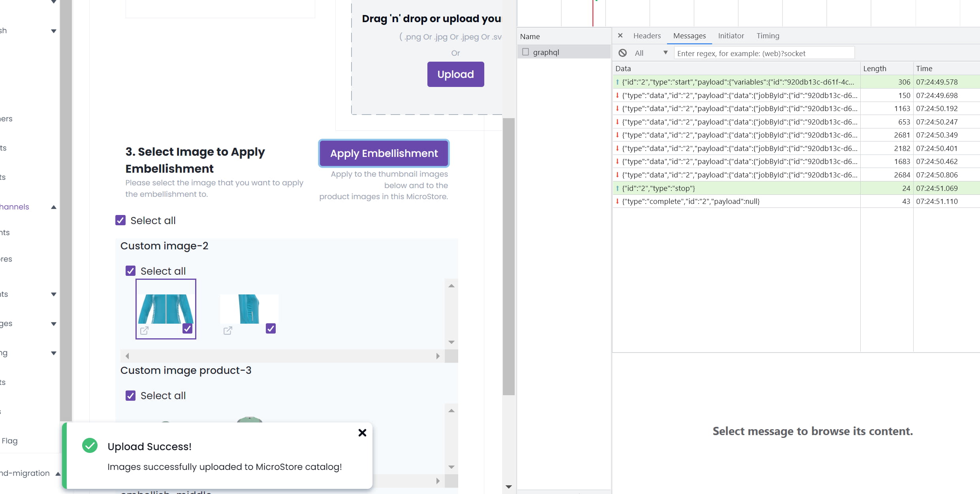Deselect the first teal jacket image checkbox
Screen dimensions: 980x494
click(187, 328)
